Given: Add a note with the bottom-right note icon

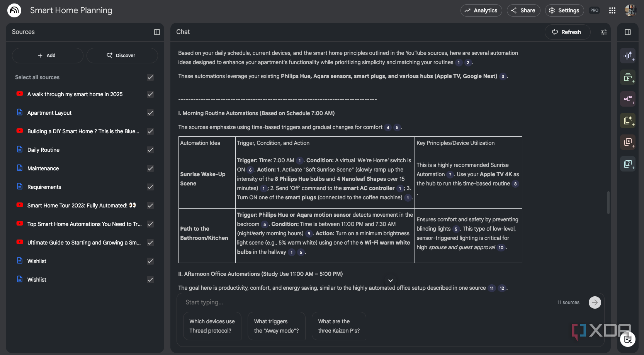Looking at the screenshot, I should [x=628, y=340].
